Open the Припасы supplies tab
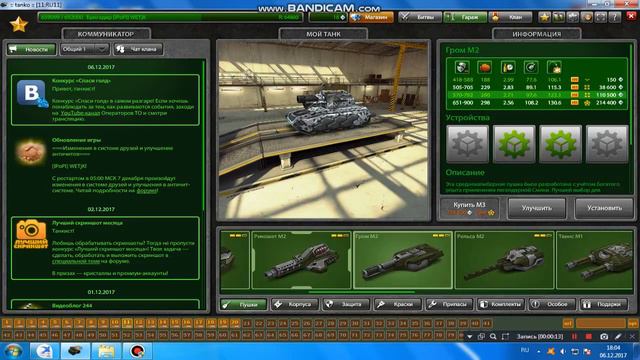The width and height of the screenshot is (640, 360). [x=449, y=304]
